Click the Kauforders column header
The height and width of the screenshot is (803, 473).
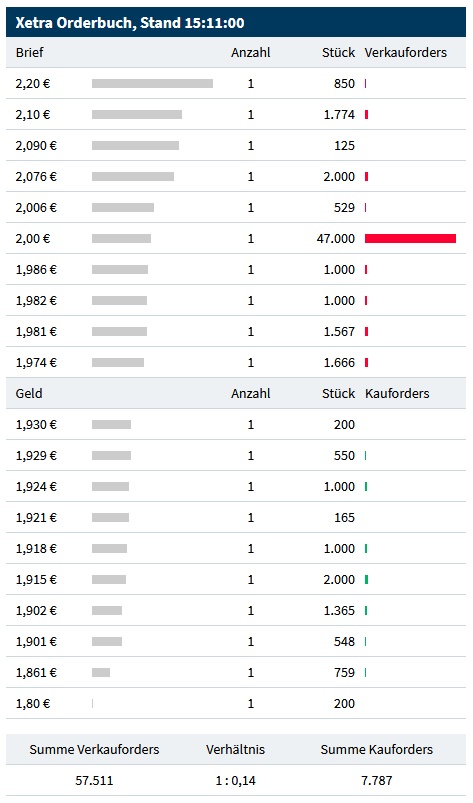click(x=397, y=393)
